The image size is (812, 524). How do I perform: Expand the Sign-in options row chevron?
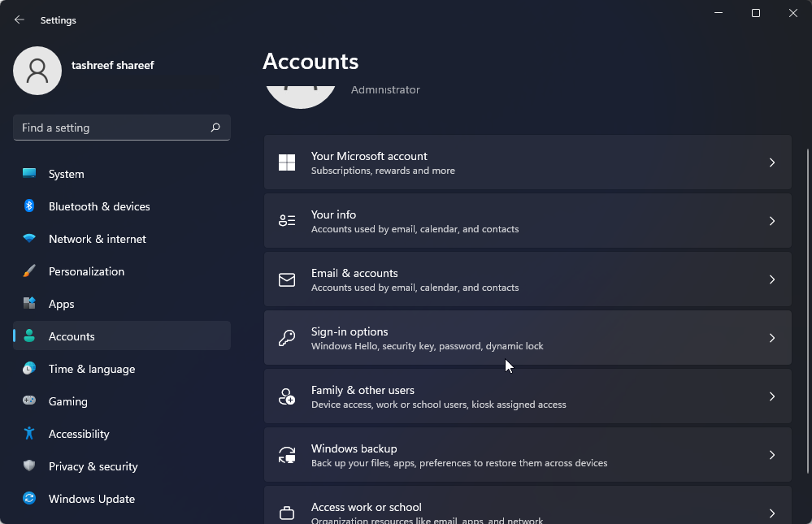pos(771,338)
